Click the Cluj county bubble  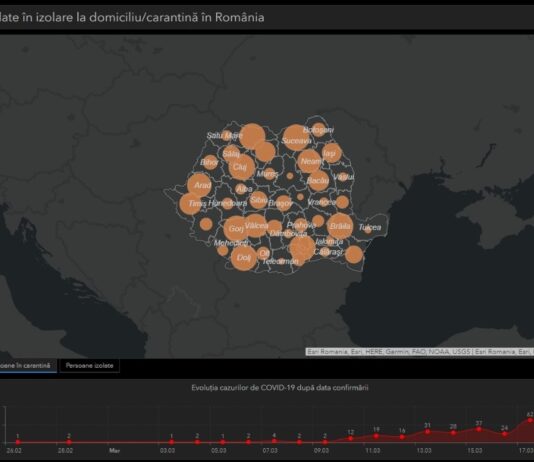(242, 168)
